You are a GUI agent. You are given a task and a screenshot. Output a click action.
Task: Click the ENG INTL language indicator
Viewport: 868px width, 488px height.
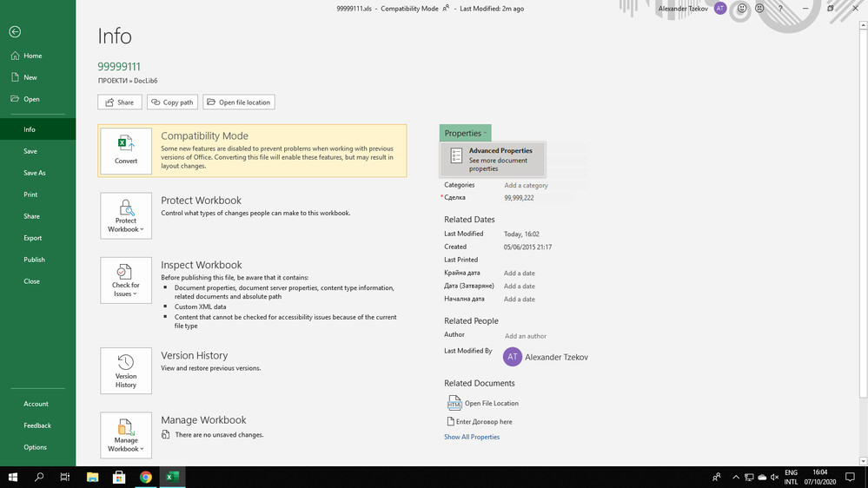coord(791,477)
